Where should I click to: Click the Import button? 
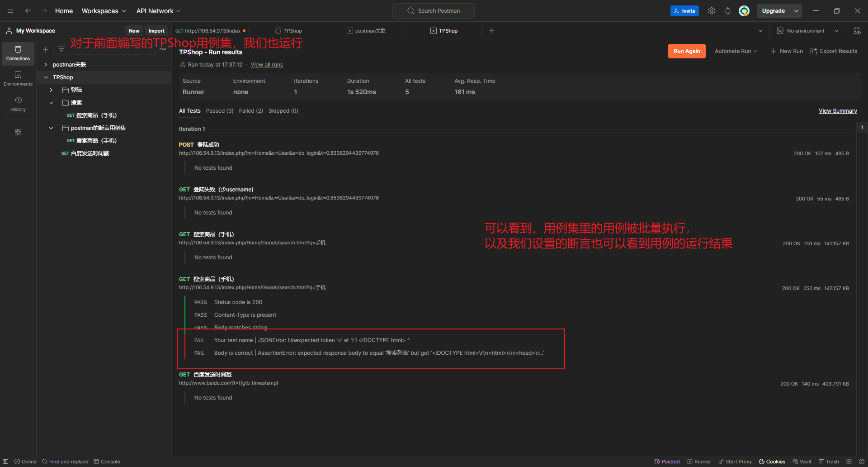click(156, 31)
